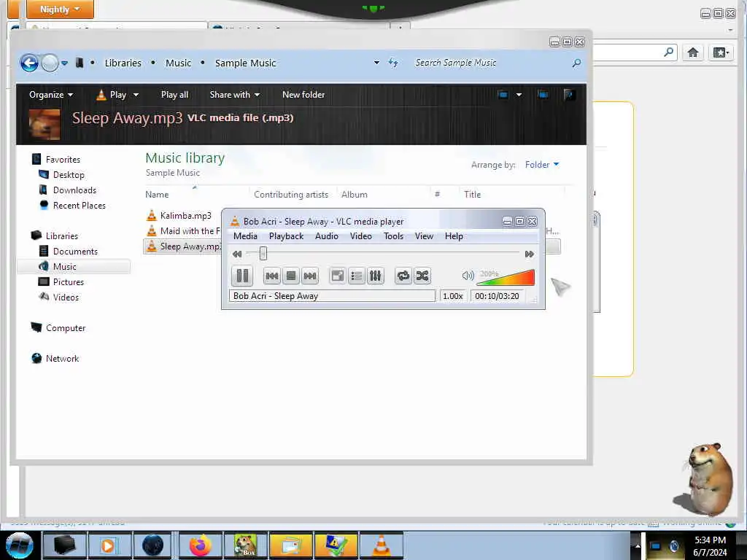This screenshot has height=560, width=747.
Task: Refresh the Sample Music folder
Action: click(x=393, y=63)
